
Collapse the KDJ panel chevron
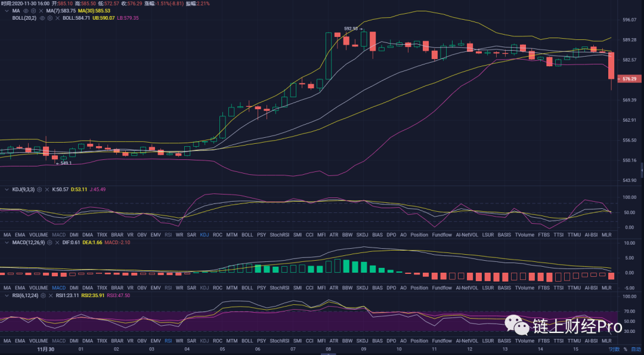point(5,189)
